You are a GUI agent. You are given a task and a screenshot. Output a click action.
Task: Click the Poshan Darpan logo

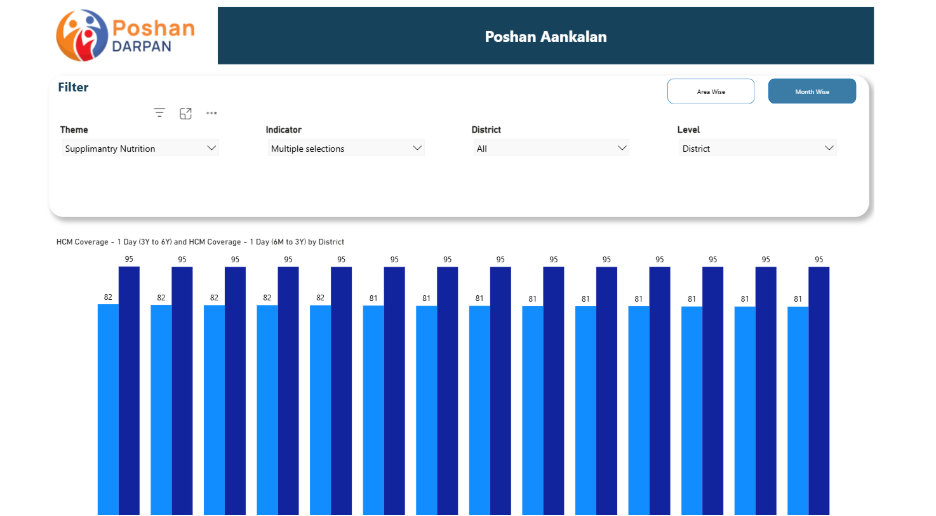tap(125, 35)
